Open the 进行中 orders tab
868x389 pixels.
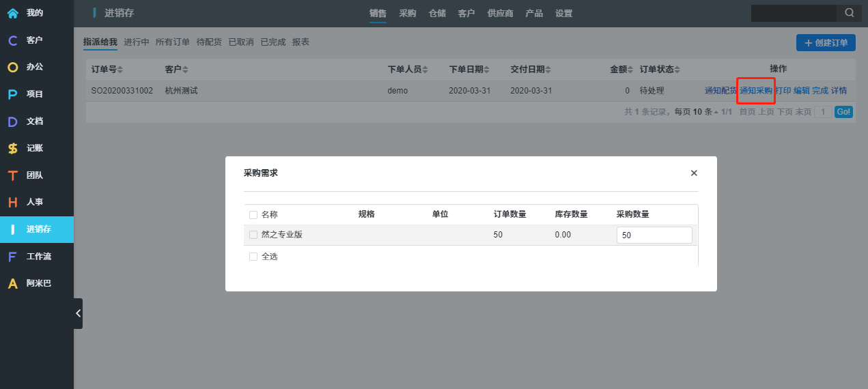(137, 42)
